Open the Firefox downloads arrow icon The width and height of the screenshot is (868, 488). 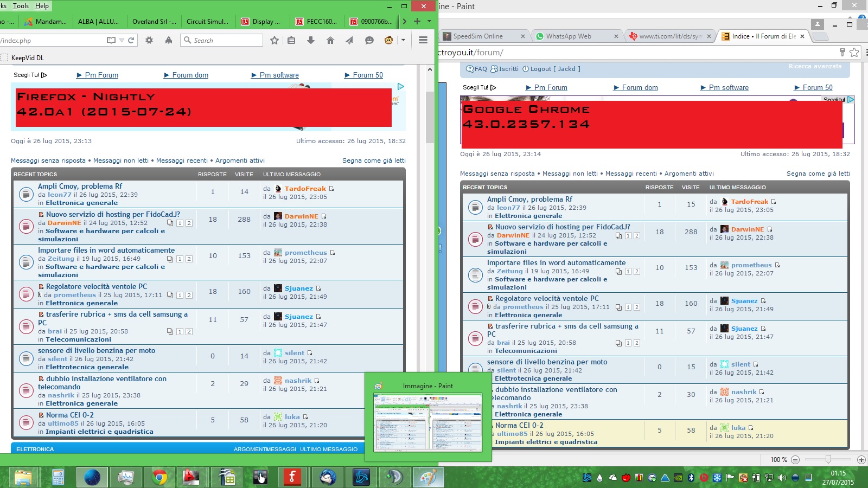(x=311, y=40)
